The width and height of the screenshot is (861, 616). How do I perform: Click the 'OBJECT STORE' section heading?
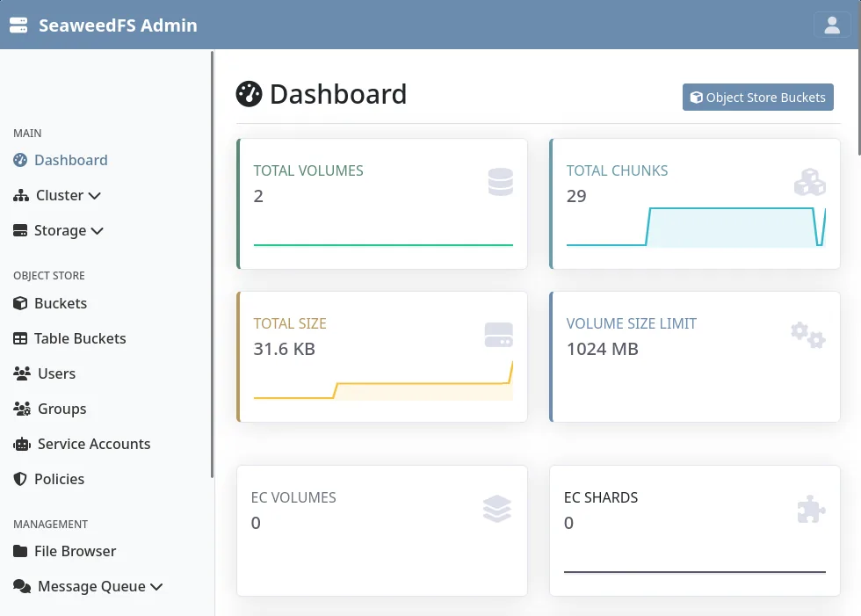49,276
